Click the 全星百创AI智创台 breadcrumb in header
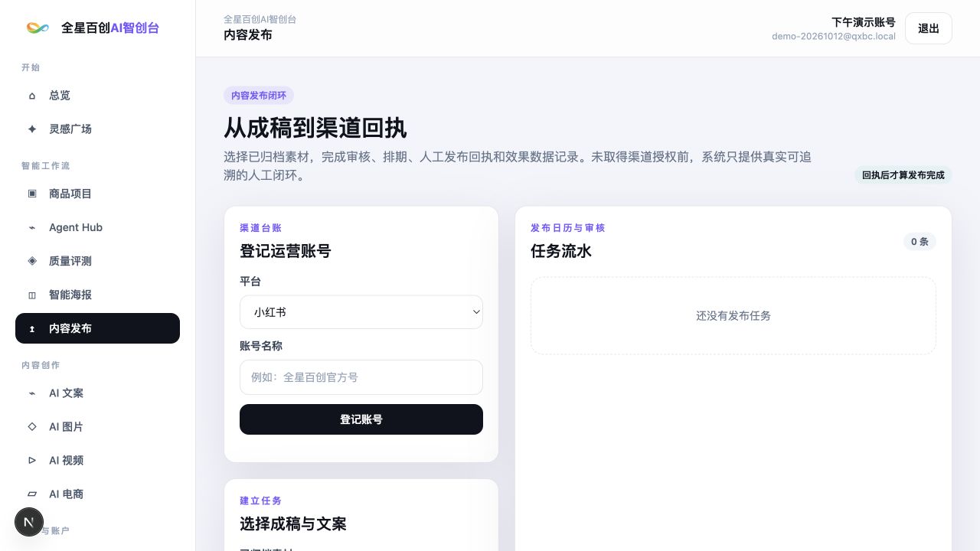980x551 pixels. [260, 19]
